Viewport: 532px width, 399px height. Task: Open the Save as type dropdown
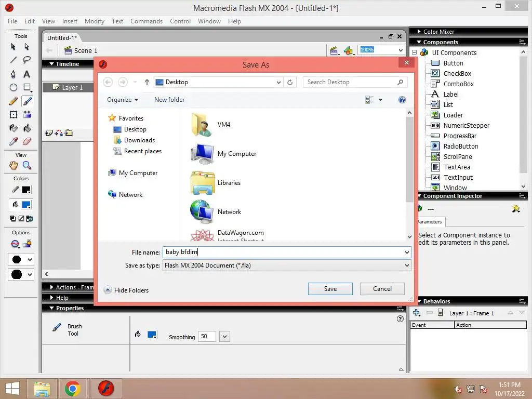click(x=407, y=265)
